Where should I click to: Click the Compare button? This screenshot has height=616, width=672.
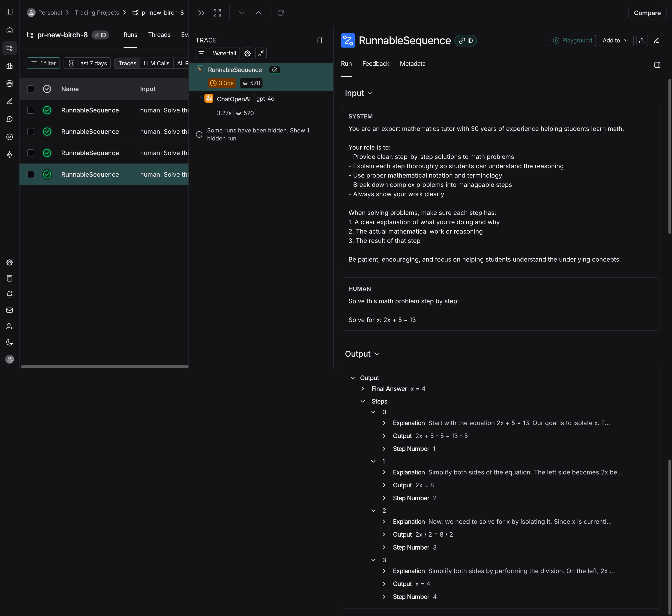(x=647, y=13)
